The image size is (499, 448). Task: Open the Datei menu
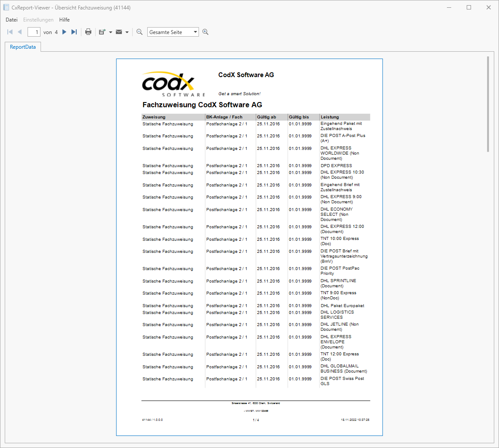coord(12,20)
